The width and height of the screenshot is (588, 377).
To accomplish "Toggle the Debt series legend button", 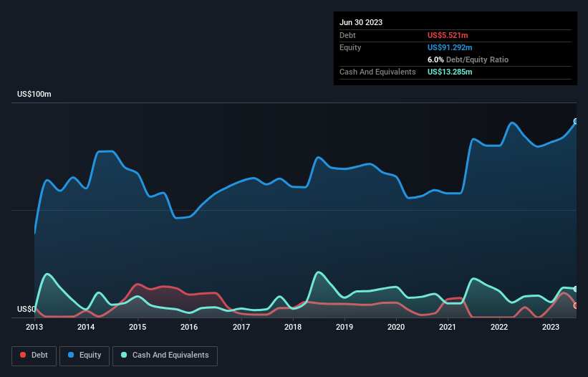I will click(x=34, y=355).
